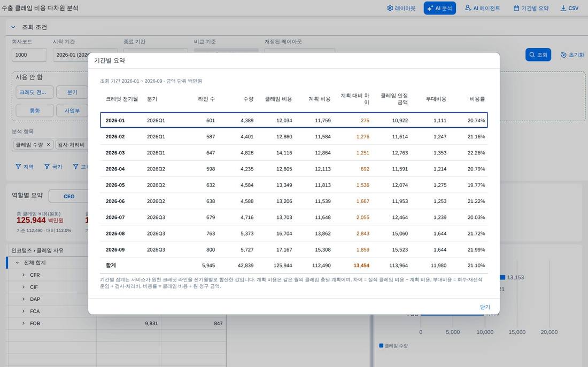Open the 레이아웃 settings gear icon
This screenshot has height=367, width=588.
click(390, 8)
